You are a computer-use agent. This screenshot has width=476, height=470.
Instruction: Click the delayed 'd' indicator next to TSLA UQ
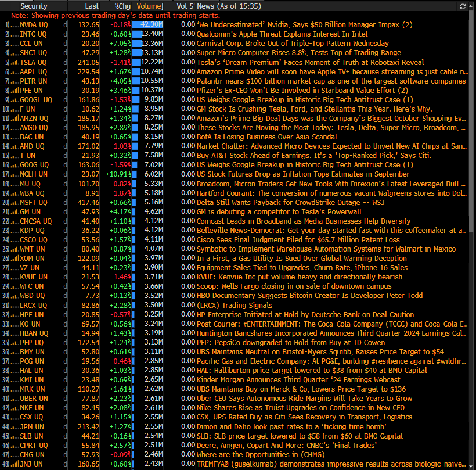coord(65,62)
